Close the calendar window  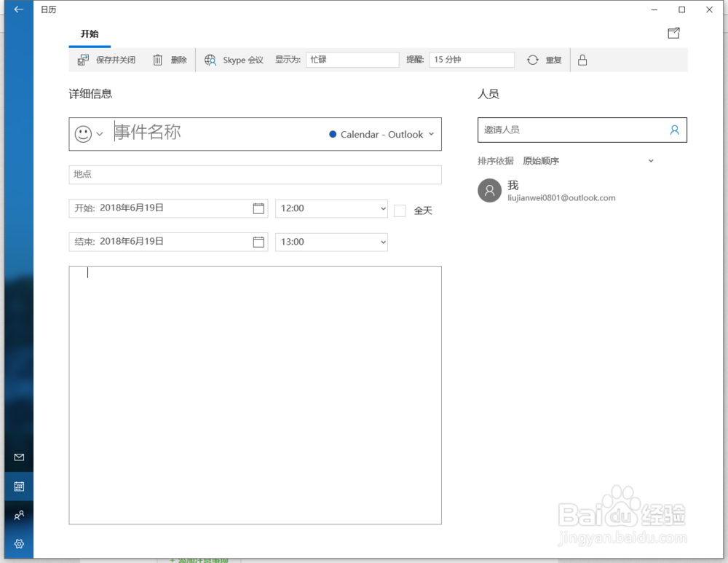click(709, 9)
